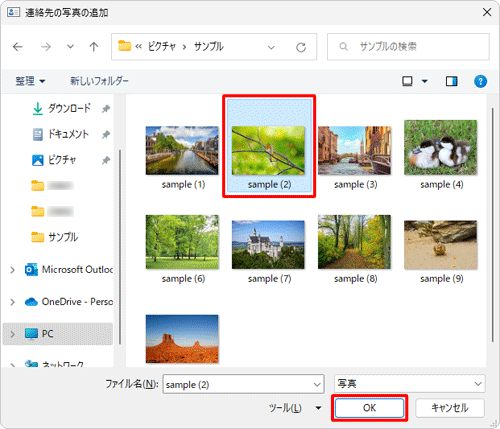Image resolution: width=500 pixels, height=429 pixels.
Task: Click the Forward navigation arrow
Action: click(46, 47)
